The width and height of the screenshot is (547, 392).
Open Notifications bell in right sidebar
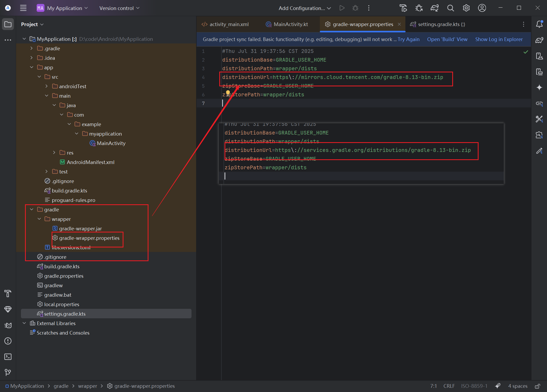pos(539,24)
